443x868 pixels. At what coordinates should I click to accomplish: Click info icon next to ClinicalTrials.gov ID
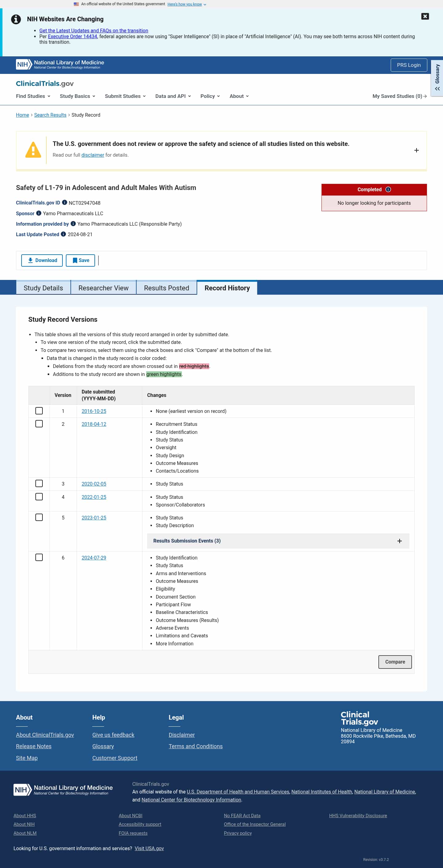click(x=65, y=203)
